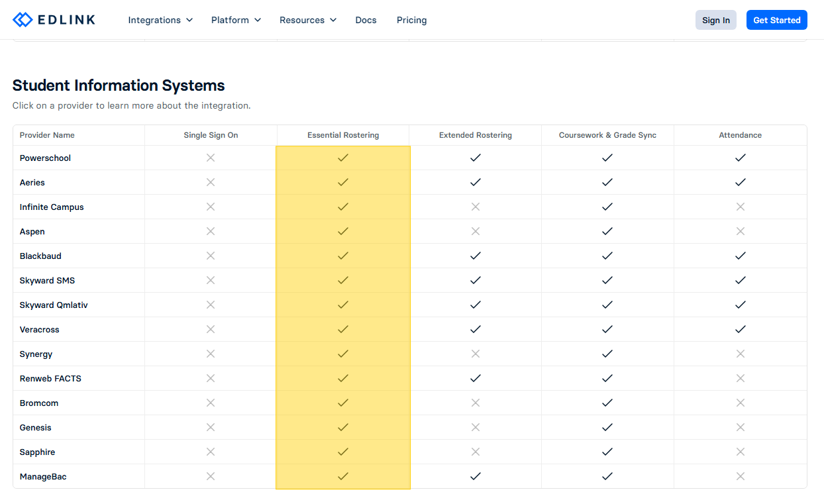Image resolution: width=824 pixels, height=504 pixels.
Task: Click Synergy's Attendance X mark
Action: coord(741,354)
